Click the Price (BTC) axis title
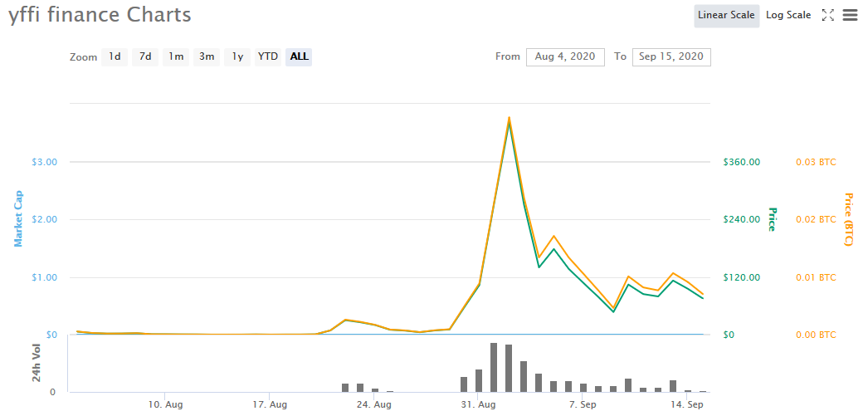The height and width of the screenshot is (411, 868). point(849,219)
